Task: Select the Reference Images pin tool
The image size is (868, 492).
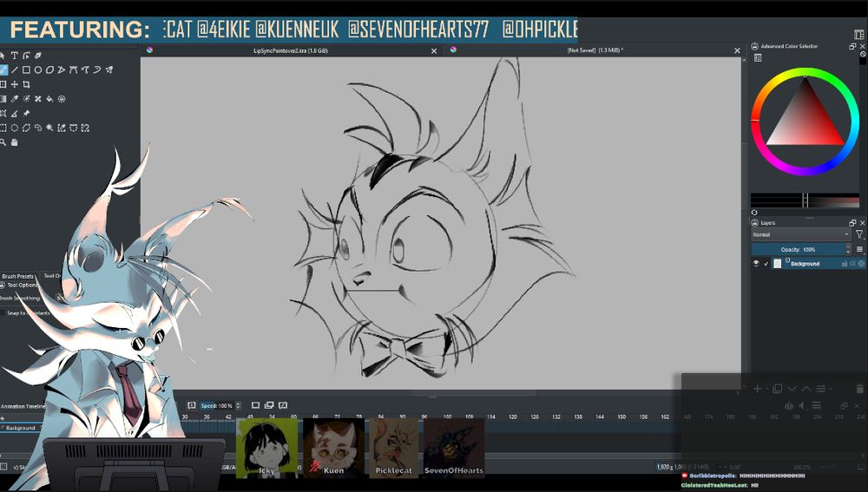Action: [26, 113]
